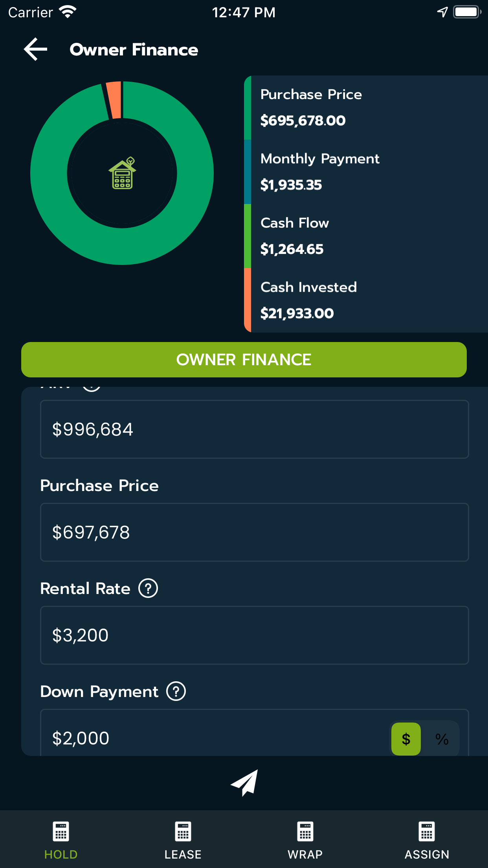Edit the Rental Rate $3,200 field
Screen dimensions: 488x868
click(x=254, y=635)
